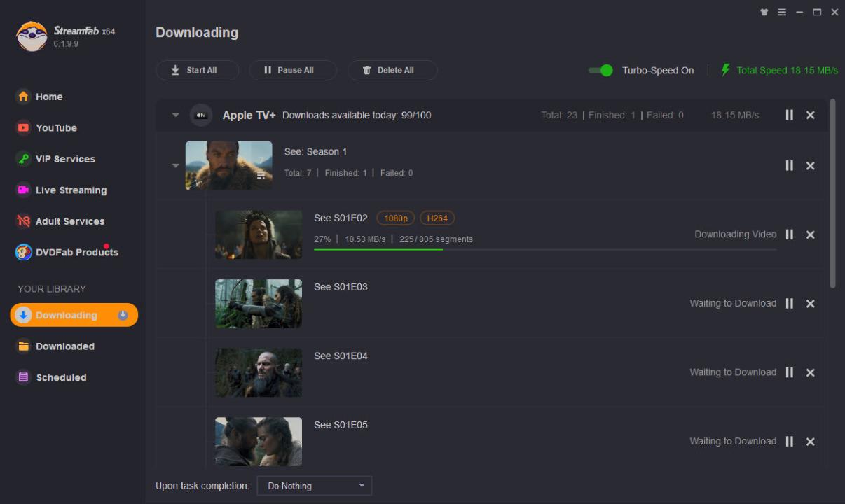
Task: Collapse the Apple TV+ download group
Action: tap(175, 115)
